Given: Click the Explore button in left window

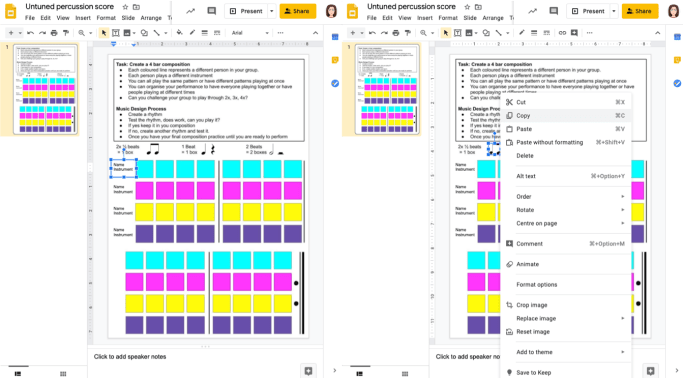Looking at the screenshot, I should [x=308, y=371].
